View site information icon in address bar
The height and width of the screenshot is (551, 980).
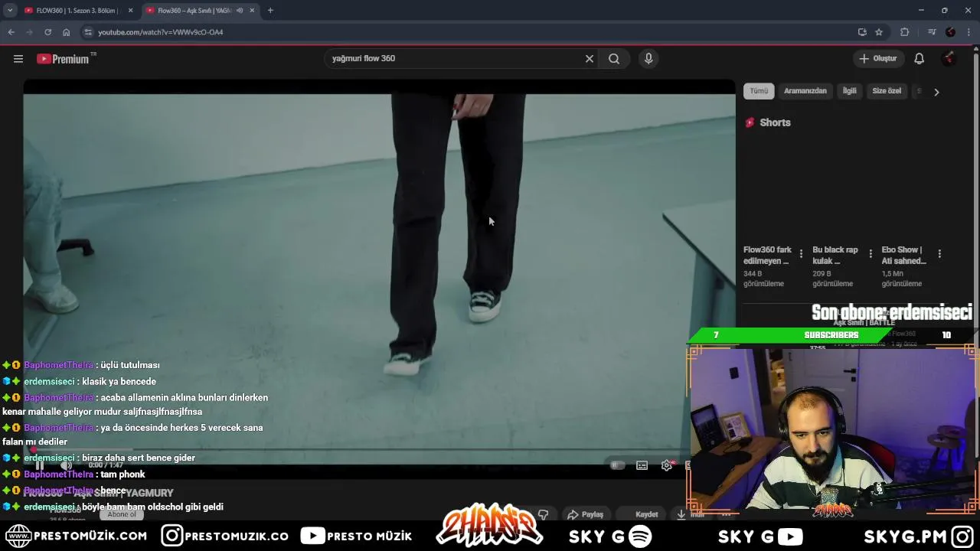click(x=88, y=32)
